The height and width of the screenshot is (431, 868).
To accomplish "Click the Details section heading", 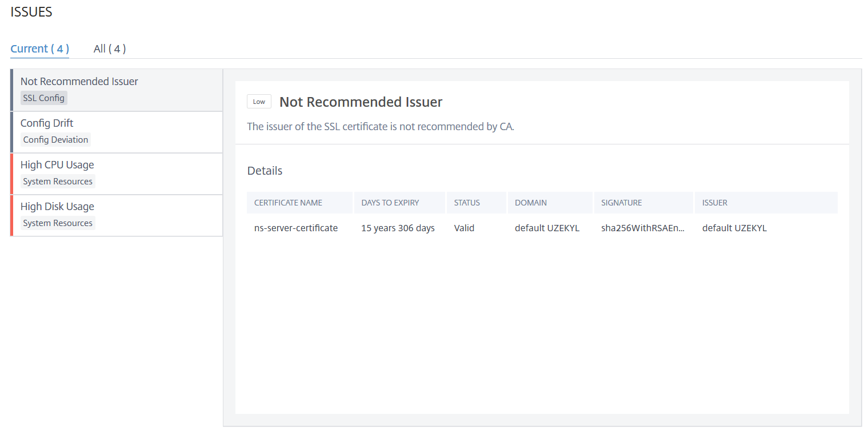I will tap(265, 171).
